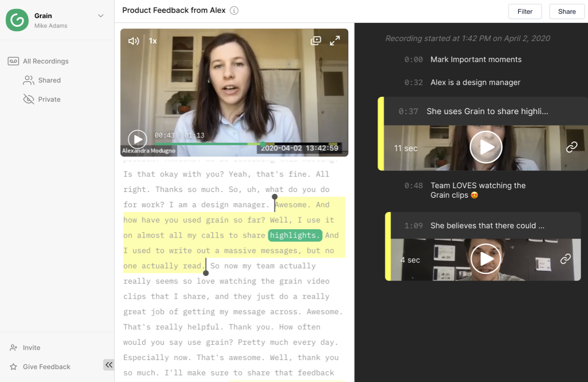
Task: Expand the Grain workspace dropdown chevron
Action: click(x=101, y=16)
